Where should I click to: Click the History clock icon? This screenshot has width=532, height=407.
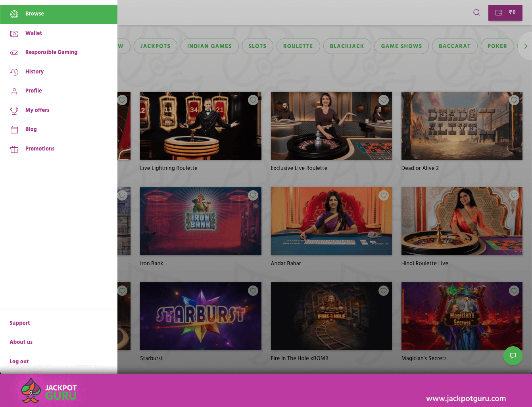tap(14, 72)
